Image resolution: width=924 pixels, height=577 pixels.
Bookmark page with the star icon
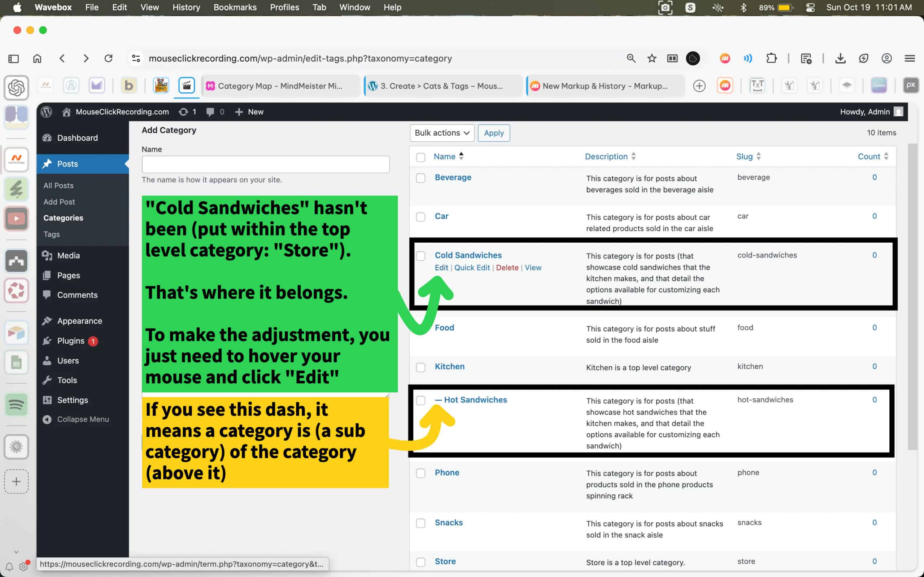[652, 58]
